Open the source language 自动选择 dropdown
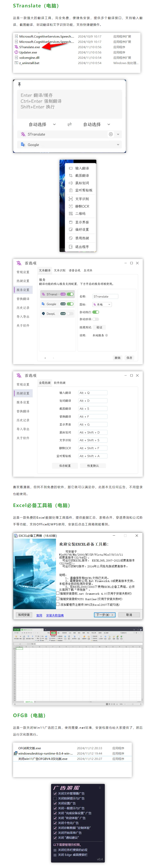The height and width of the screenshot is (868, 148). click(x=42, y=124)
